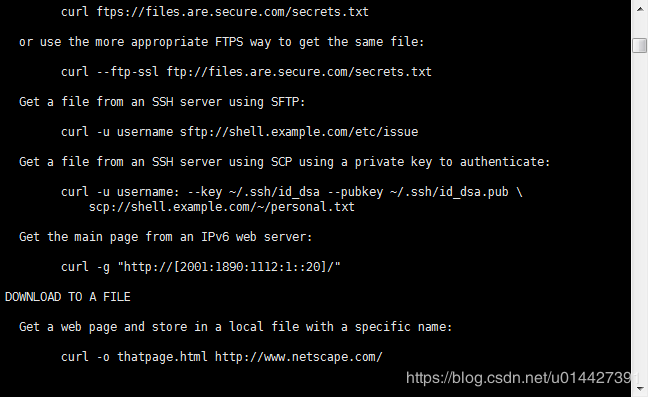Click the --pubkey option text

tap(355, 192)
